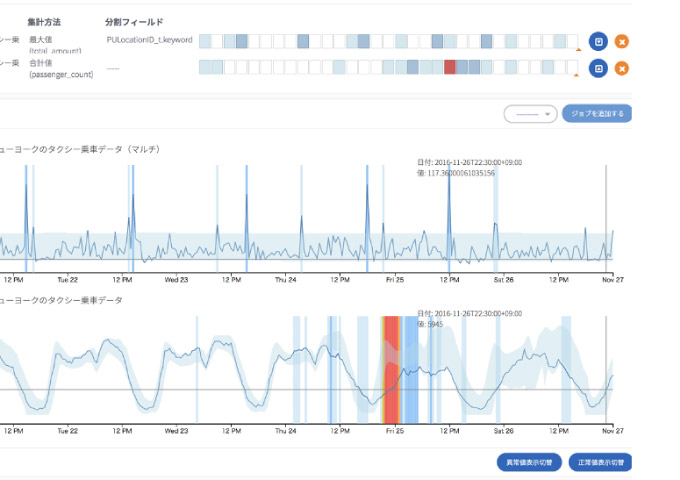Click the Thu 24 axis label under the upper chart
Screen dimensions: 680x480
[286, 280]
